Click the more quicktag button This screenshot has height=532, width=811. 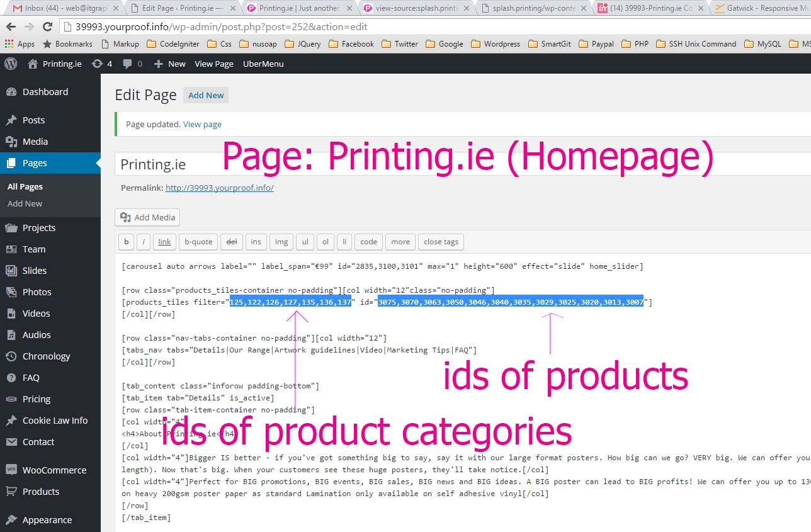click(400, 242)
